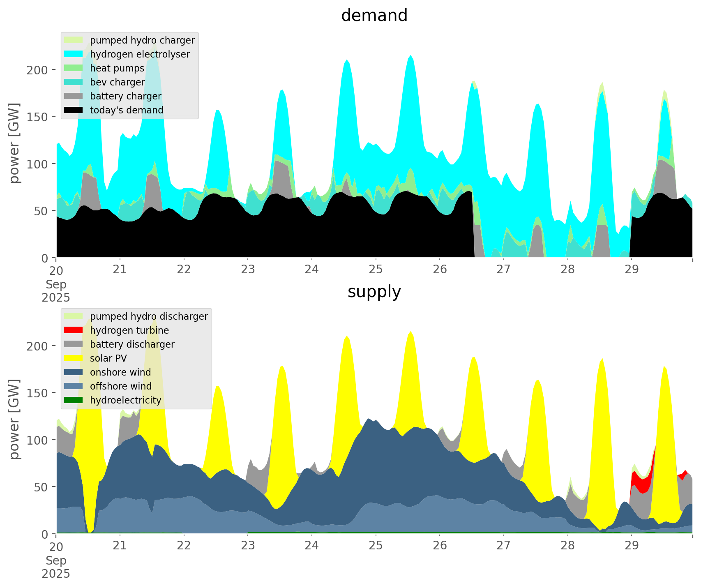Image resolution: width=701 pixels, height=588 pixels.
Task: Select the 28 date tick on supply chart
Action: pyautogui.click(x=567, y=546)
